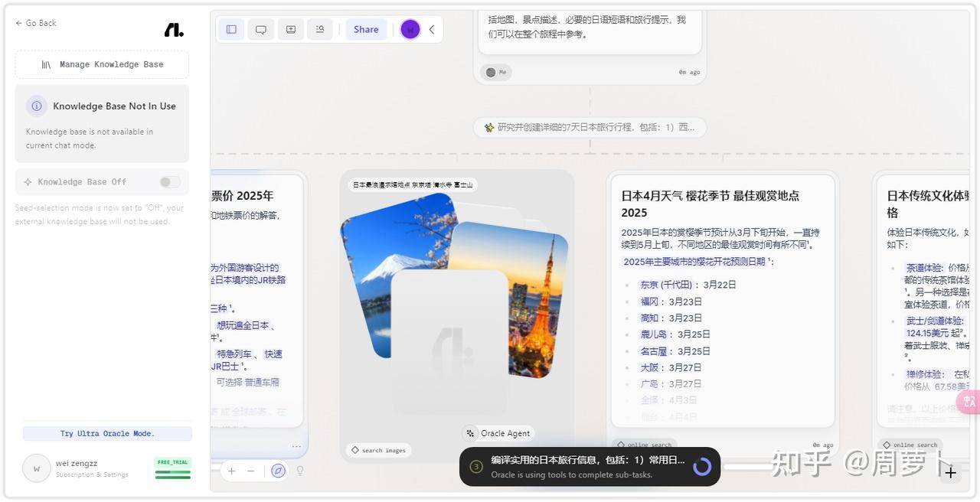Open wei zengzz user avatar
The width and height of the screenshot is (980, 502).
(x=36, y=468)
